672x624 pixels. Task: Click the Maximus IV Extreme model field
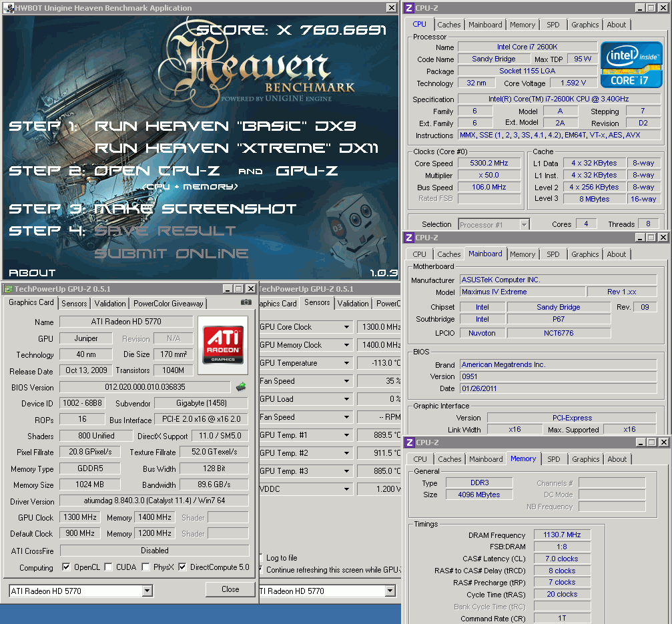[523, 292]
